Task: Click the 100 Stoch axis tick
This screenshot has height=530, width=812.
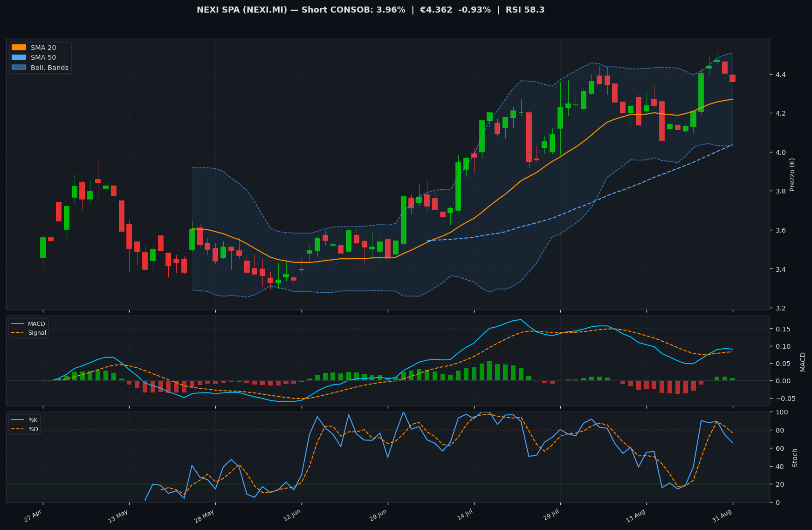Action: 781,412
